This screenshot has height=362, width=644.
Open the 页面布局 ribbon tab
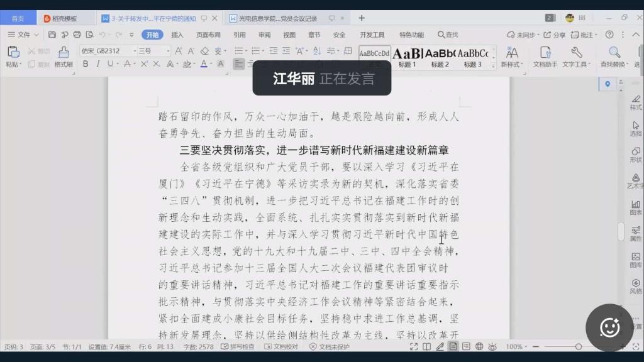208,35
